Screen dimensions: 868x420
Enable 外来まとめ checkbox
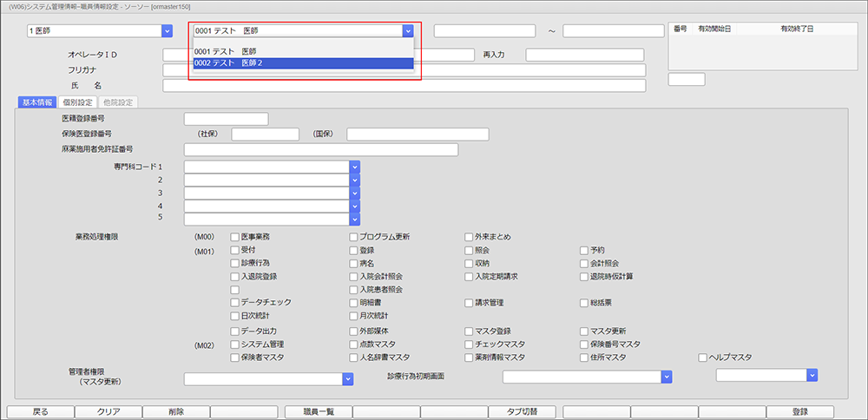pos(469,237)
